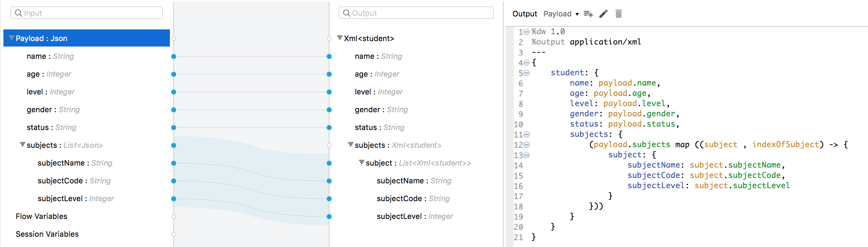
Task: Toggle fold marker at line 13
Action: pos(527,155)
